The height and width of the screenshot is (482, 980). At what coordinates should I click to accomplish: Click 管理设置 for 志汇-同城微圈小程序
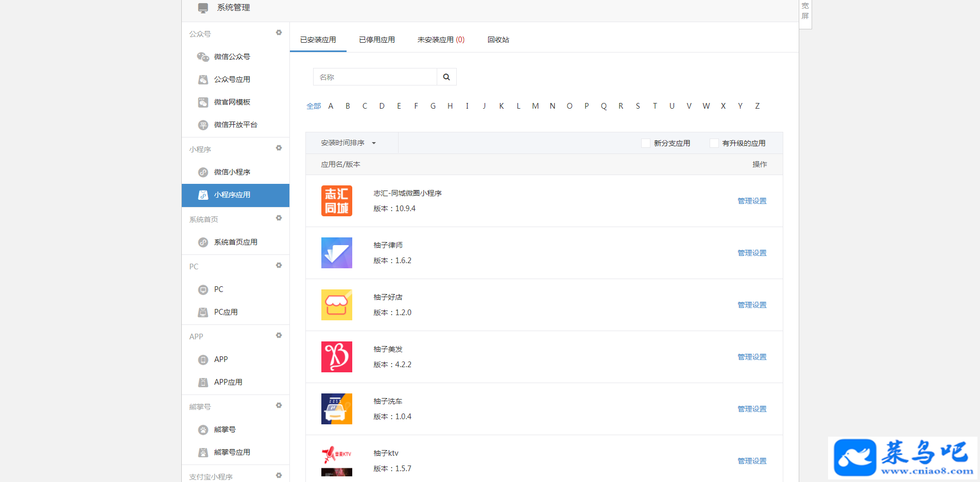tap(752, 201)
